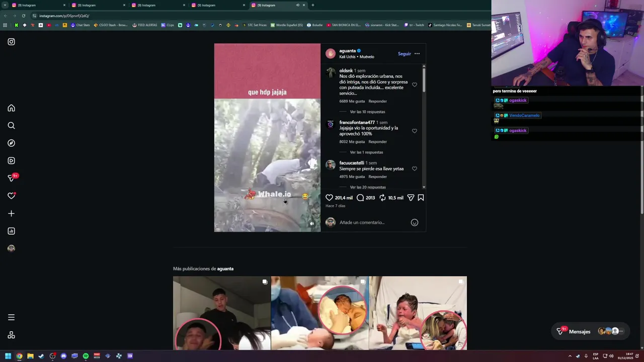Screen dimensions: 644x362
Task: Open the hamburger More menu in sidebar
Action: (x=11, y=317)
